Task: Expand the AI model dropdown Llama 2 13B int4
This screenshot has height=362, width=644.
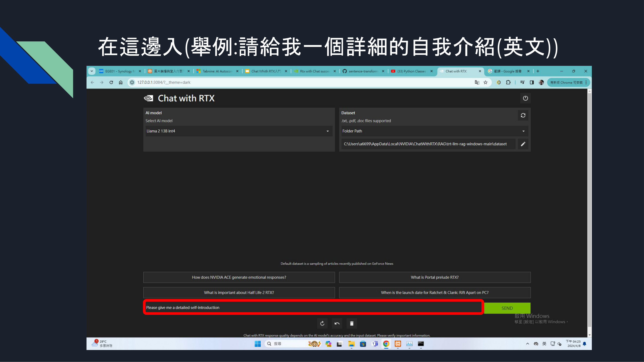Action: point(239,131)
